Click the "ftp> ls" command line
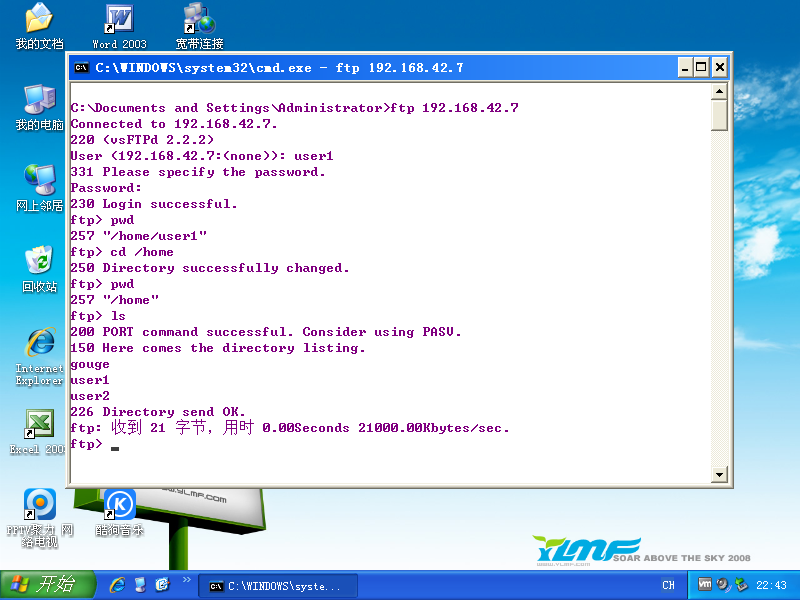 coord(97,316)
